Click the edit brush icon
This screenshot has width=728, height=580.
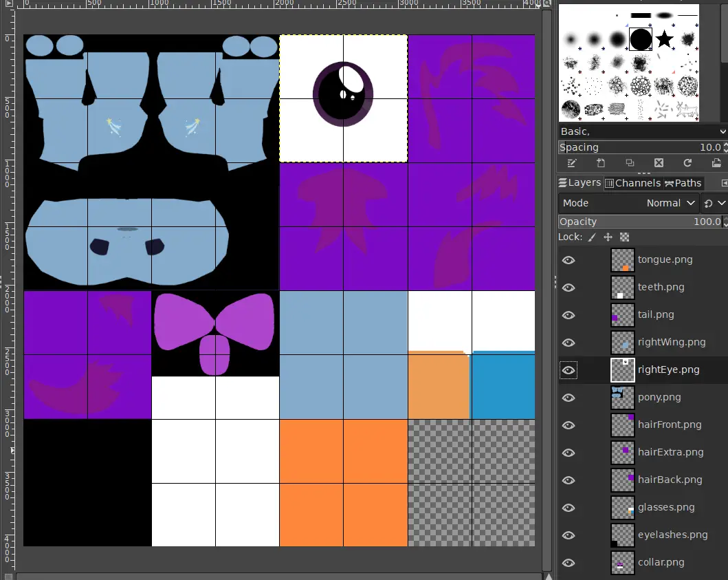571,163
